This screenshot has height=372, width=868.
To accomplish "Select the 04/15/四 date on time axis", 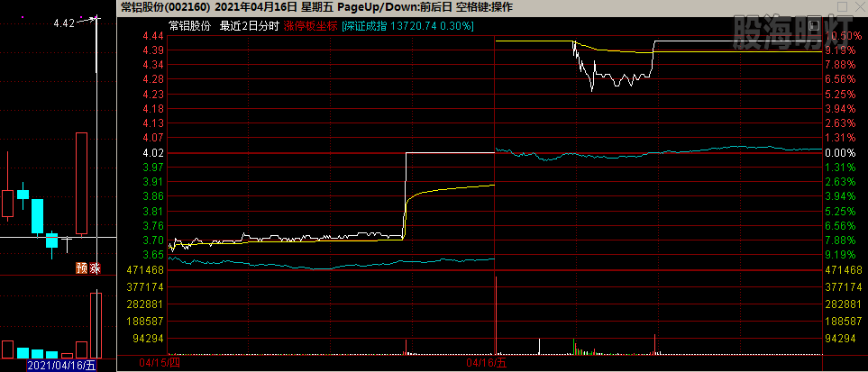I will click(x=160, y=363).
